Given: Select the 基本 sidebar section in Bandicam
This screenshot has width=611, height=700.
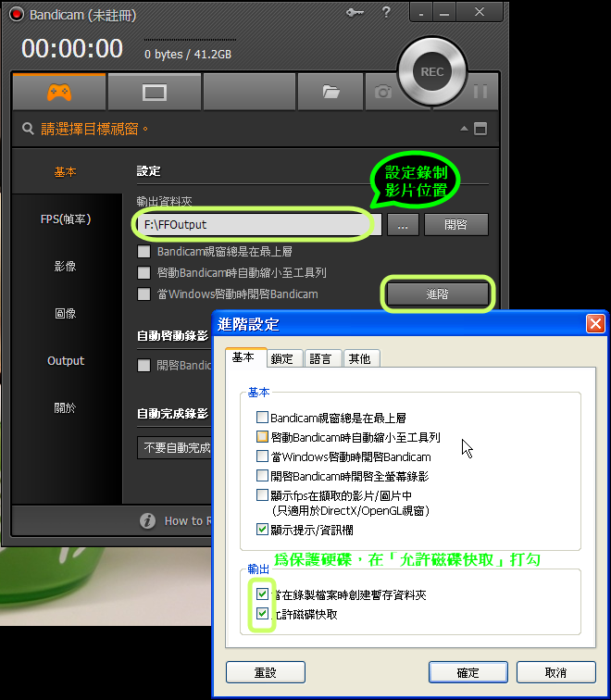Looking at the screenshot, I should click(66, 172).
